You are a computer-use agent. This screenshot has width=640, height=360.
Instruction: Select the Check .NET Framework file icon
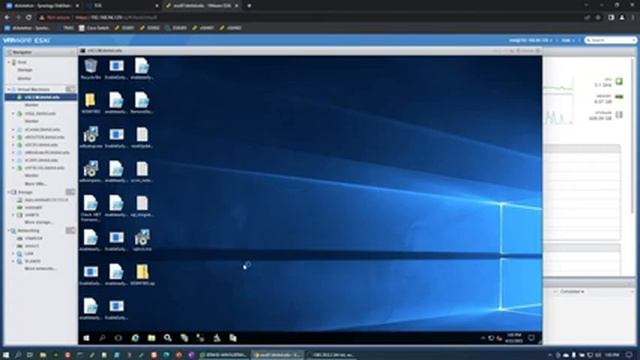click(91, 208)
